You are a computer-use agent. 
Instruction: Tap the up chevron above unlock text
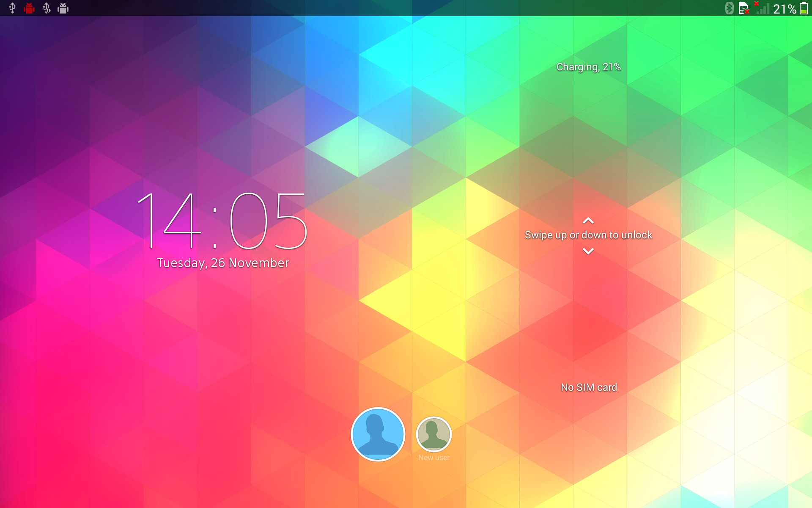pos(588,221)
